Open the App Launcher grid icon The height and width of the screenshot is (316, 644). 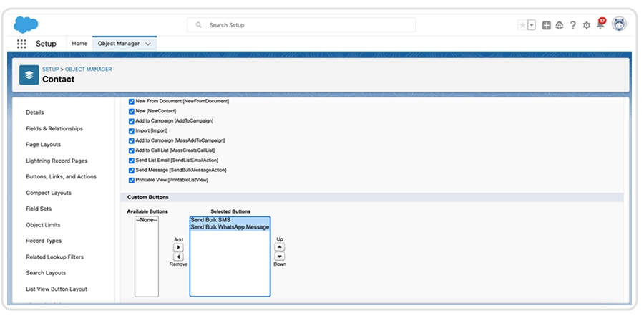point(21,44)
